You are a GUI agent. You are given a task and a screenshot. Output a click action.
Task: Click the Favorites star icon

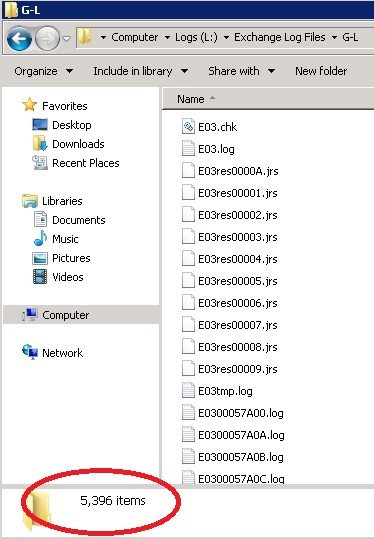tap(30, 105)
